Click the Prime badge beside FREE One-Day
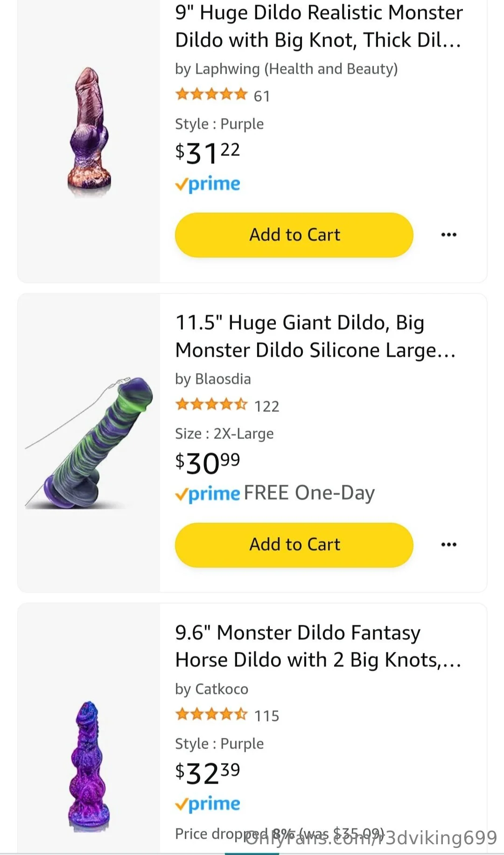This screenshot has height=855, width=504. [x=208, y=494]
